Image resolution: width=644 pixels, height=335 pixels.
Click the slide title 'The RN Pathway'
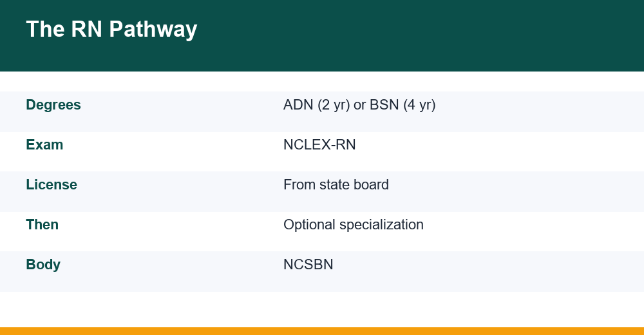[x=111, y=30]
